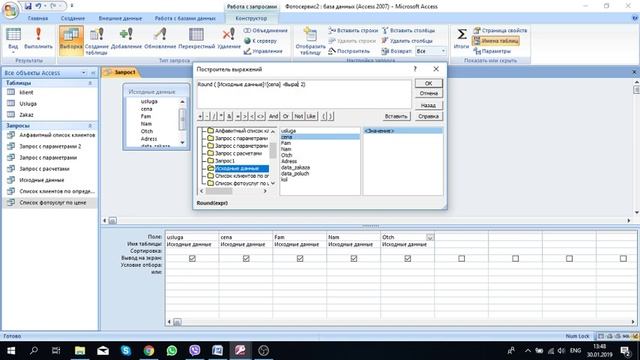Confirm expression with OK button

tap(428, 83)
